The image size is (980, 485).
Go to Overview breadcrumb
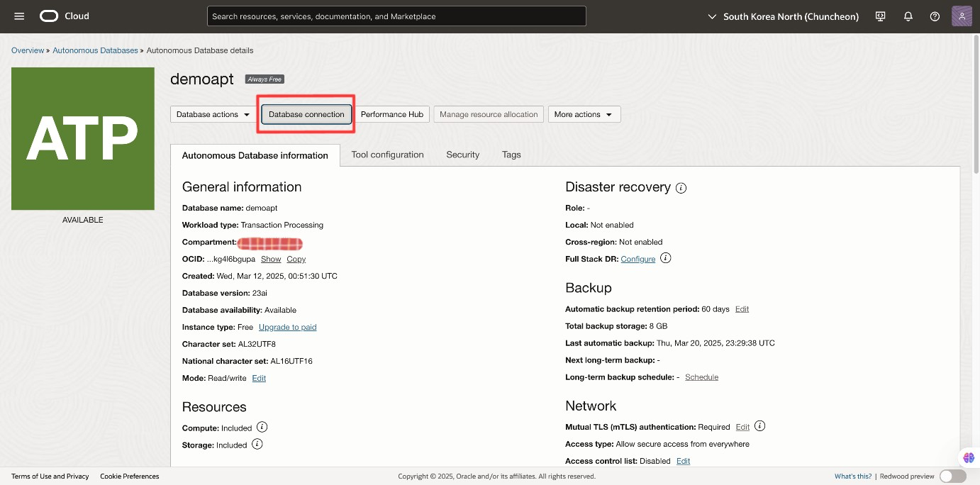[28, 50]
